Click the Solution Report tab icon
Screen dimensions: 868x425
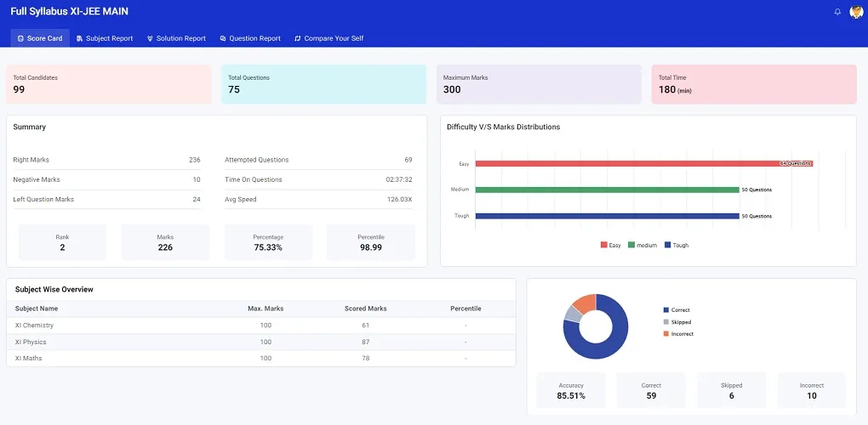pos(150,38)
